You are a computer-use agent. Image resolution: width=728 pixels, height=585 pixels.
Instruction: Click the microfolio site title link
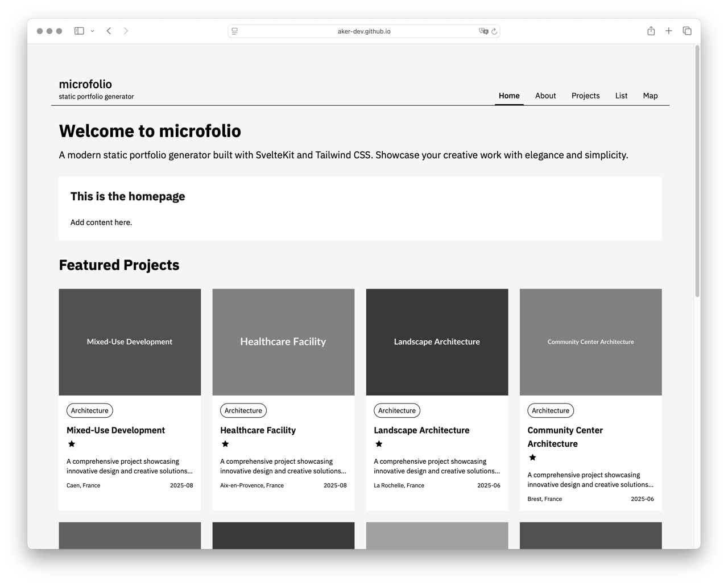(x=85, y=84)
